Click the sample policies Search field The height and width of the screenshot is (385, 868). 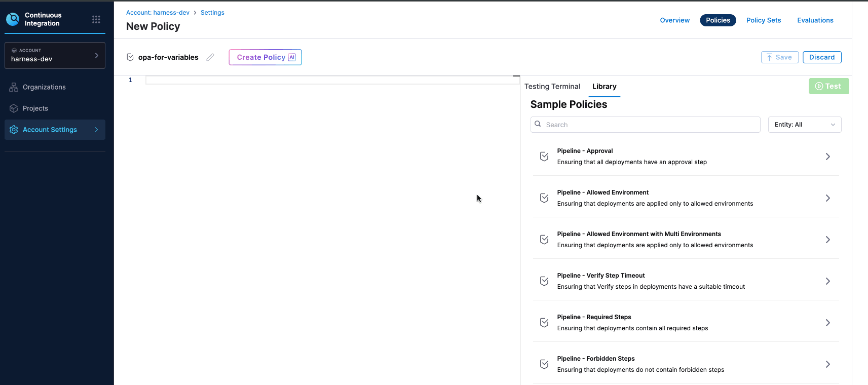click(x=649, y=125)
